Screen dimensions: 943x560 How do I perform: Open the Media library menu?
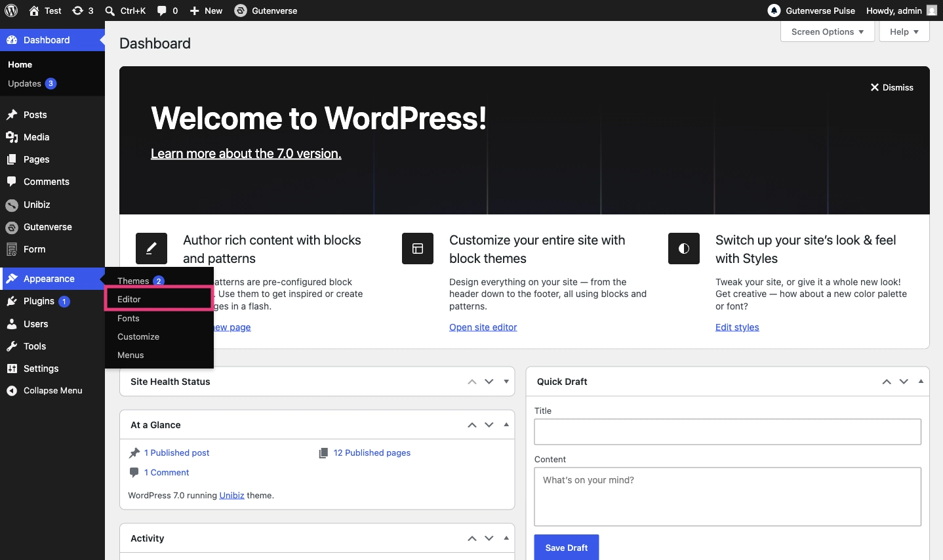(52, 137)
